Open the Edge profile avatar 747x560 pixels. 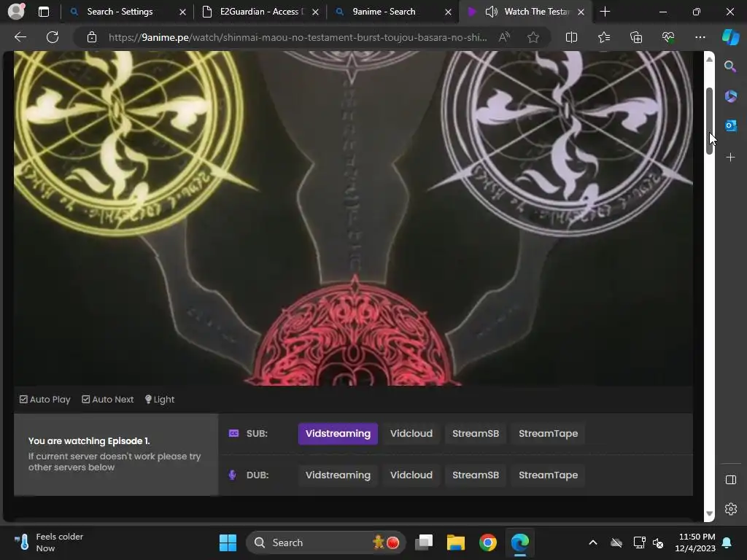pos(16,12)
